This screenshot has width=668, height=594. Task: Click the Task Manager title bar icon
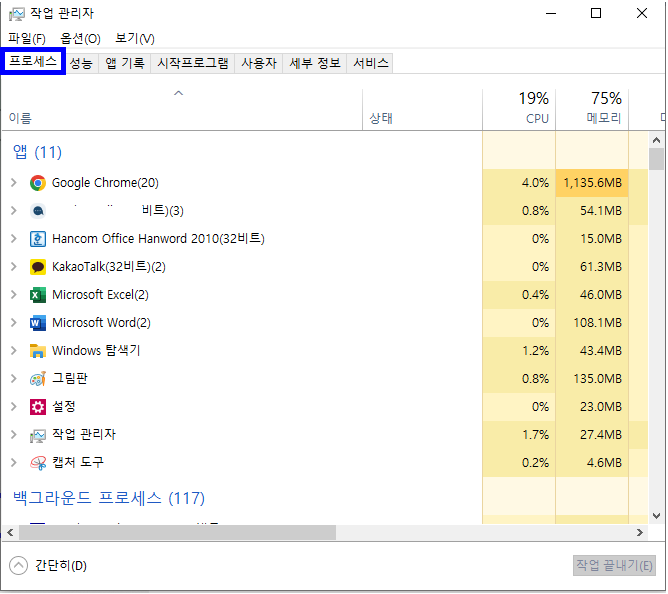pyautogui.click(x=17, y=14)
